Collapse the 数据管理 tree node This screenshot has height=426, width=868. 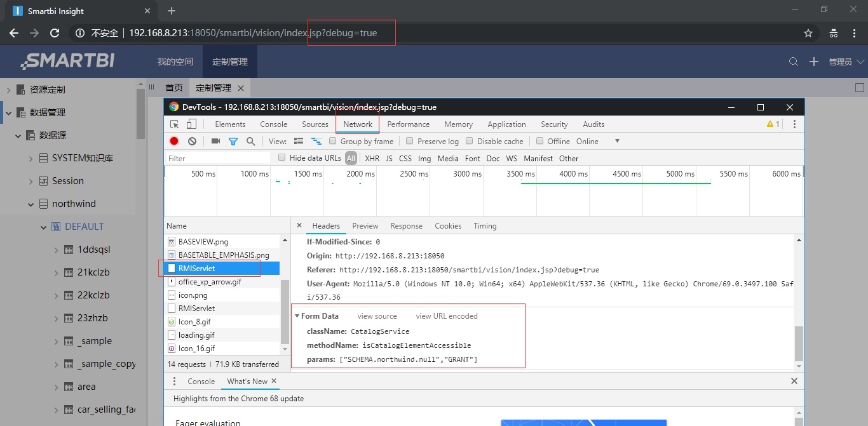click(x=9, y=112)
